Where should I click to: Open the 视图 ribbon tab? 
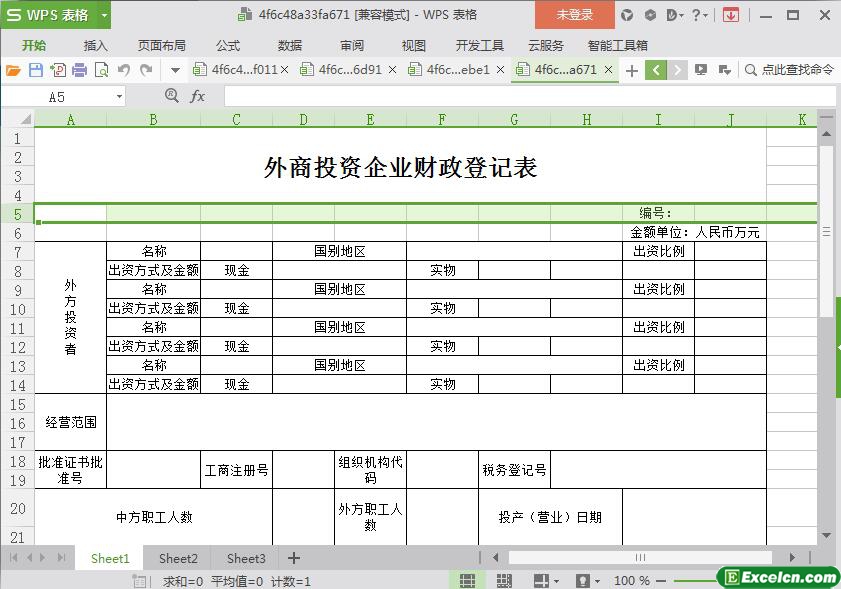pos(414,46)
